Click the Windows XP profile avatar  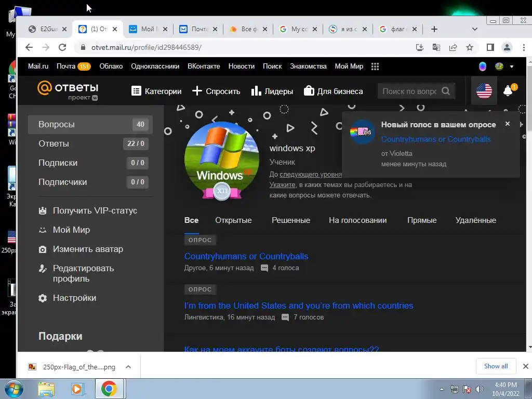click(221, 159)
